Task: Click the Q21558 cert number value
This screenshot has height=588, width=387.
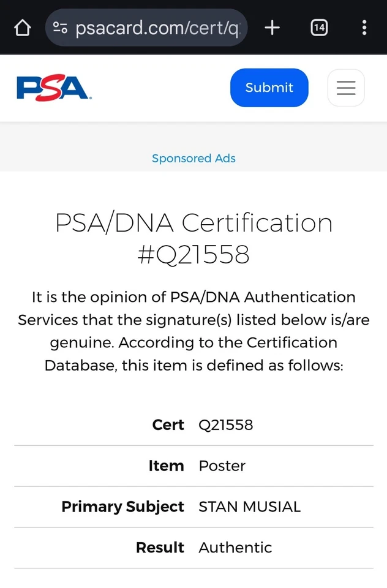Action: 225,425
